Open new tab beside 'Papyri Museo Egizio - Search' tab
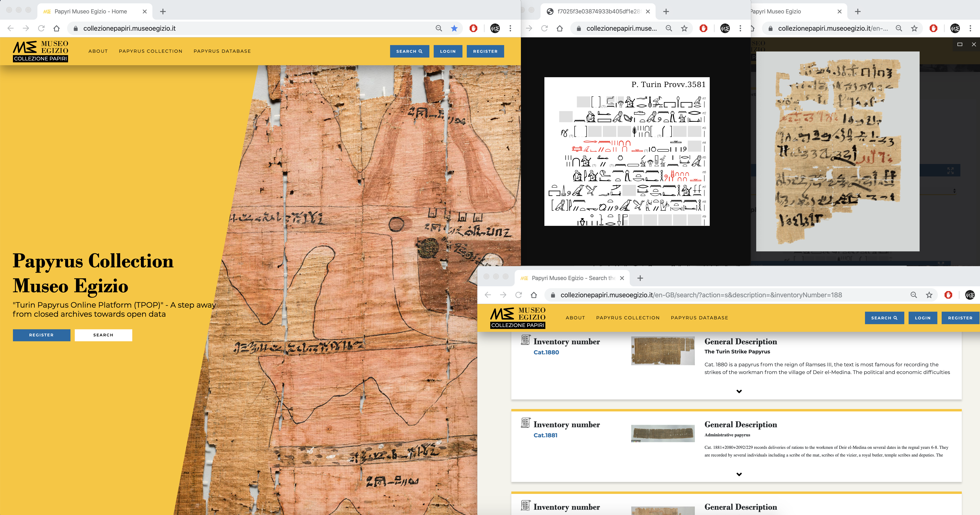The width and height of the screenshot is (980, 515). pyautogui.click(x=640, y=278)
